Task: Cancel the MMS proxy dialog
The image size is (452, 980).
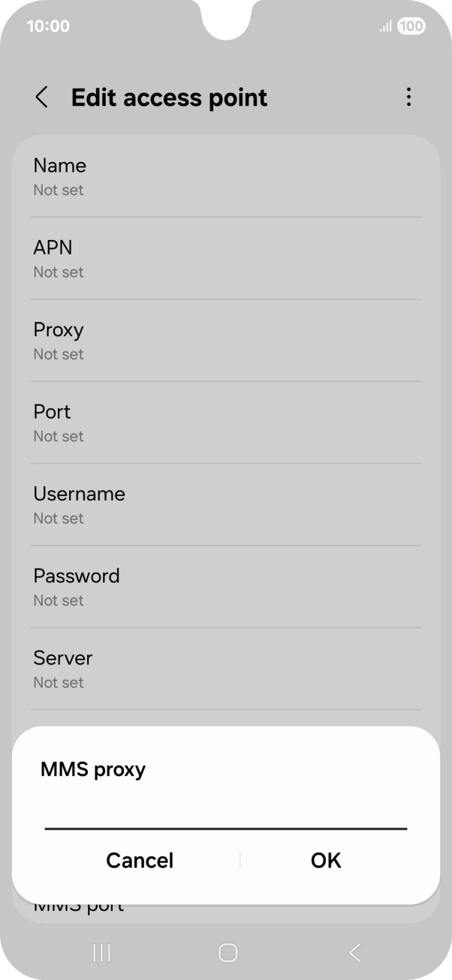Action: 140,861
